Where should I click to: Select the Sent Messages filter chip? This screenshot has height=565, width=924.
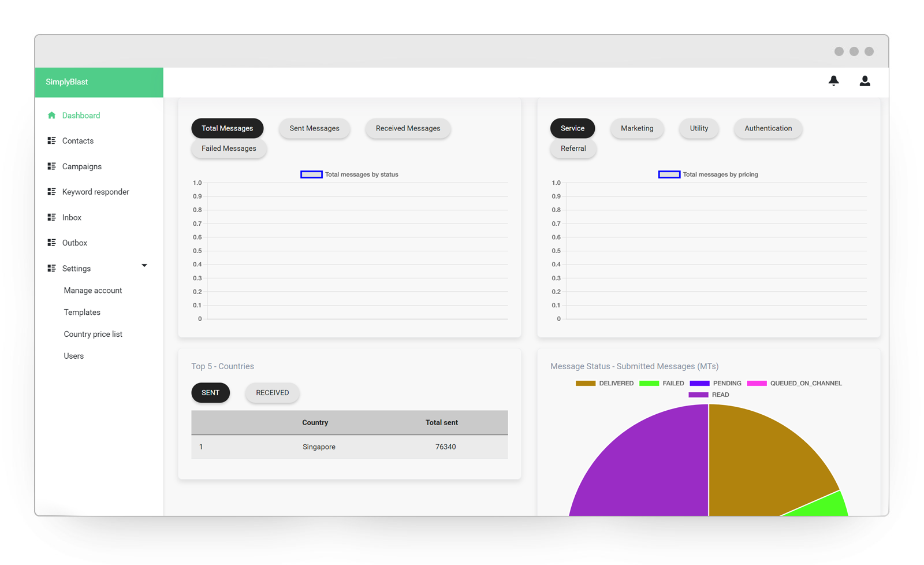(x=314, y=128)
